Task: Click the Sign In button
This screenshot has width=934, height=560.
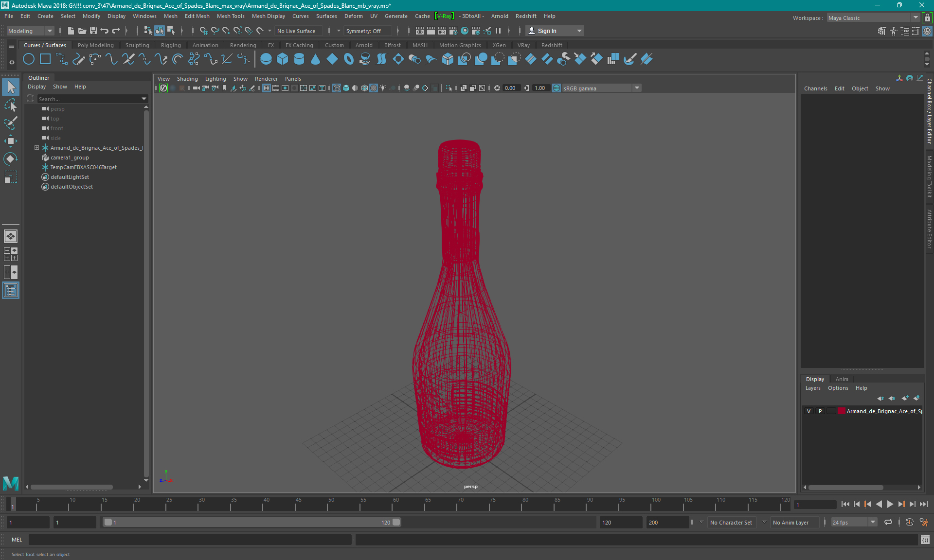Action: point(548,31)
